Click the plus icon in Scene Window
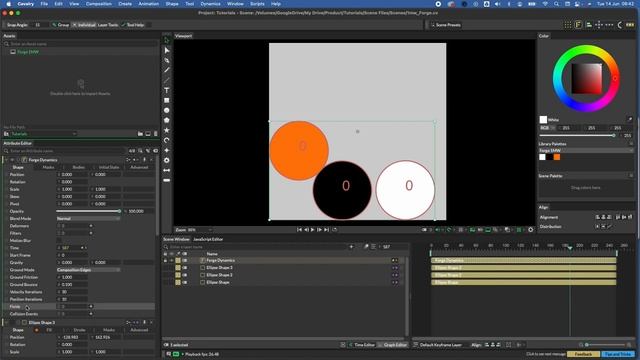640x360 pixels. click(351, 247)
